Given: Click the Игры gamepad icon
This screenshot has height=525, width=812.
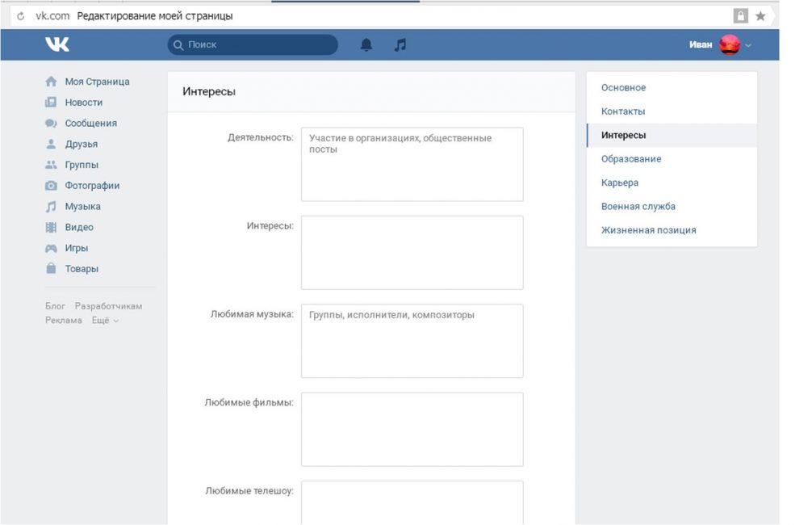Looking at the screenshot, I should pyautogui.click(x=51, y=248).
